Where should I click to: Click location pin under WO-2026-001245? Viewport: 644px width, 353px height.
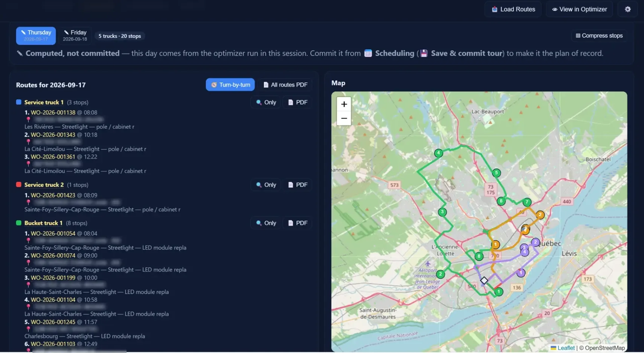28,329
